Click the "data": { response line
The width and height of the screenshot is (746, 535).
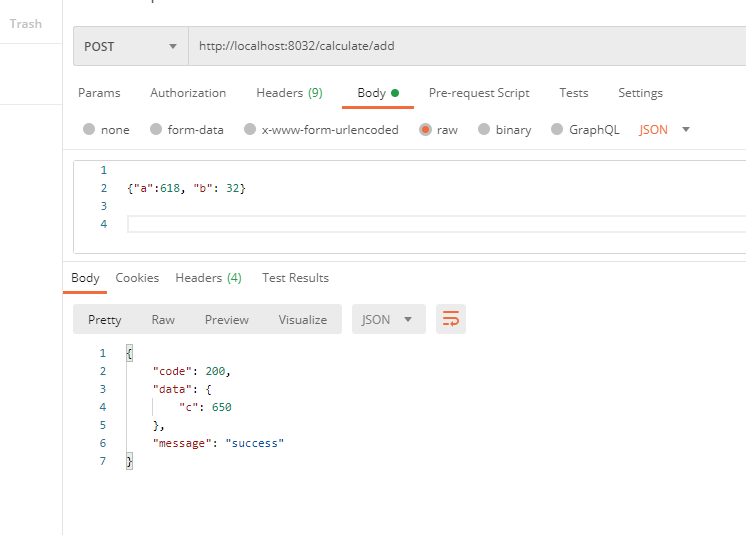182,389
